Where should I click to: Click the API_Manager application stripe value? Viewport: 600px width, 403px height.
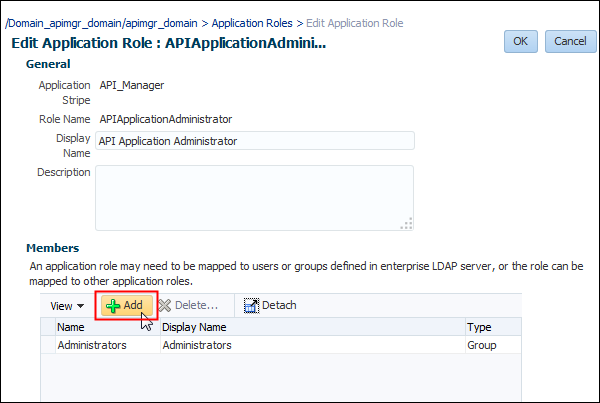pyautogui.click(x=132, y=85)
